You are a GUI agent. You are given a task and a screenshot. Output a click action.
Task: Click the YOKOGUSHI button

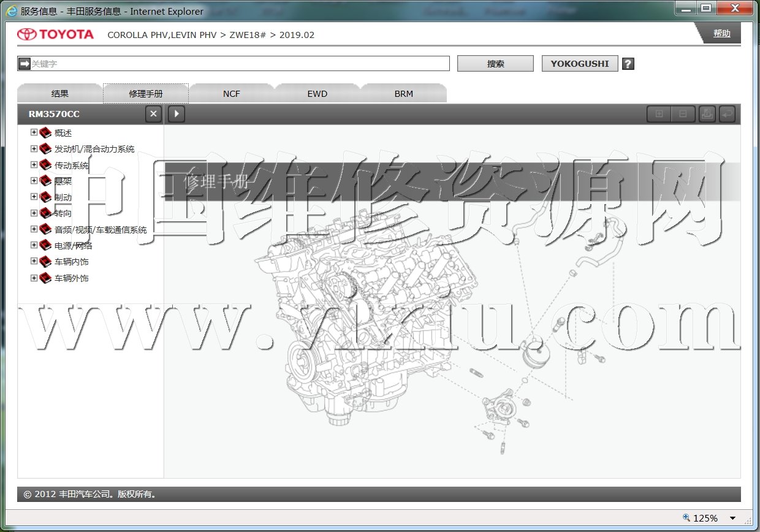(x=579, y=64)
